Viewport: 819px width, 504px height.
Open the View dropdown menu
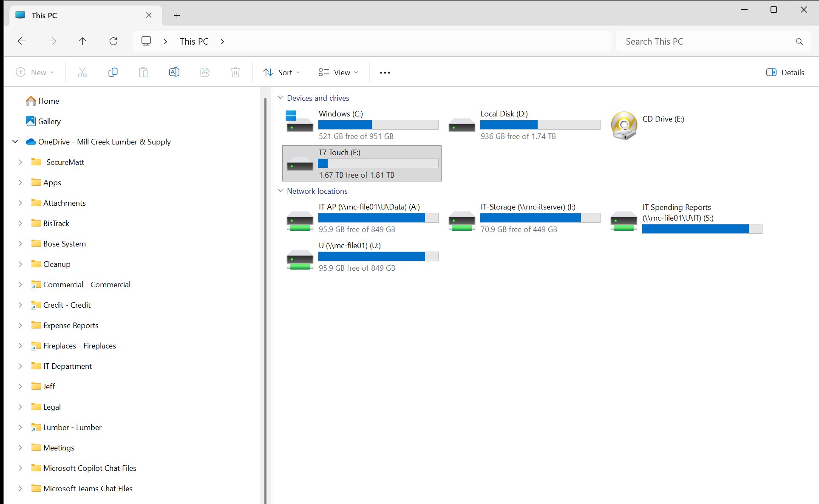tap(338, 72)
